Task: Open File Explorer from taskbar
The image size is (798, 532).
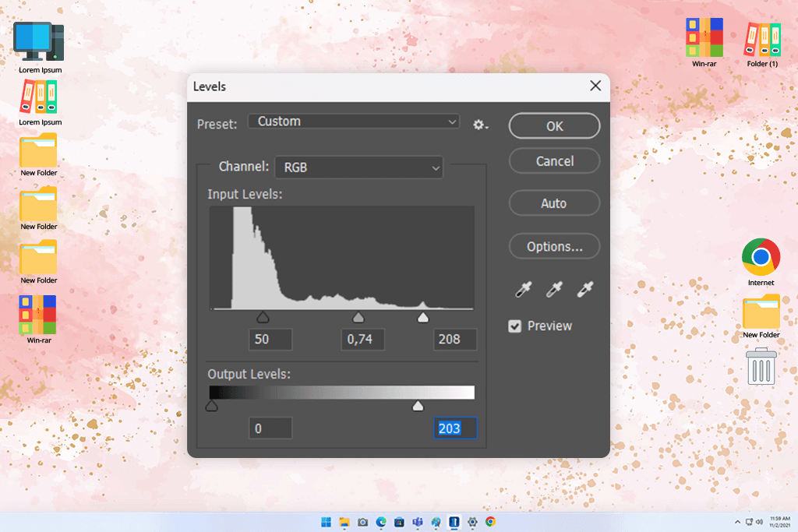Action: coord(344,522)
